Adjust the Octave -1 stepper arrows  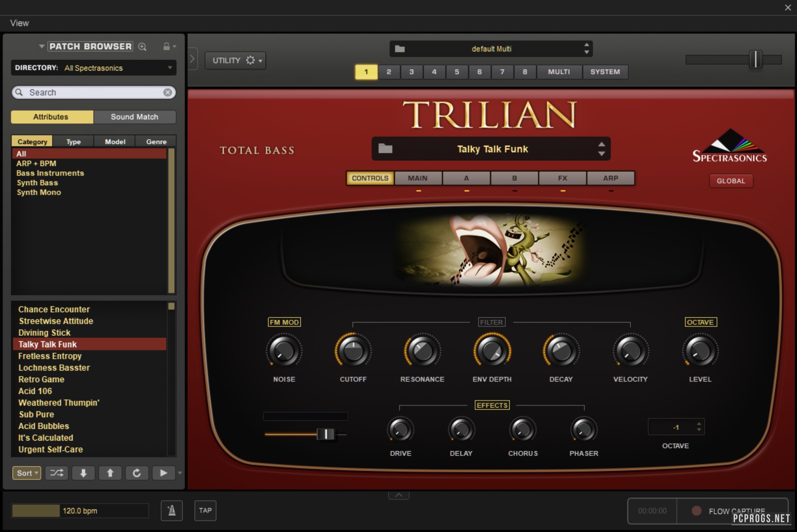coord(699,427)
